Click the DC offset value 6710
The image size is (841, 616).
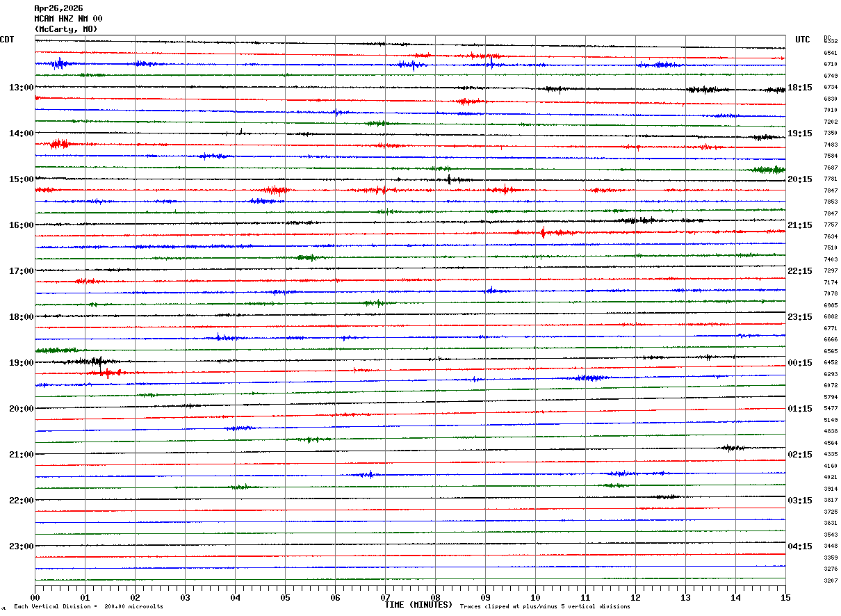831,65
